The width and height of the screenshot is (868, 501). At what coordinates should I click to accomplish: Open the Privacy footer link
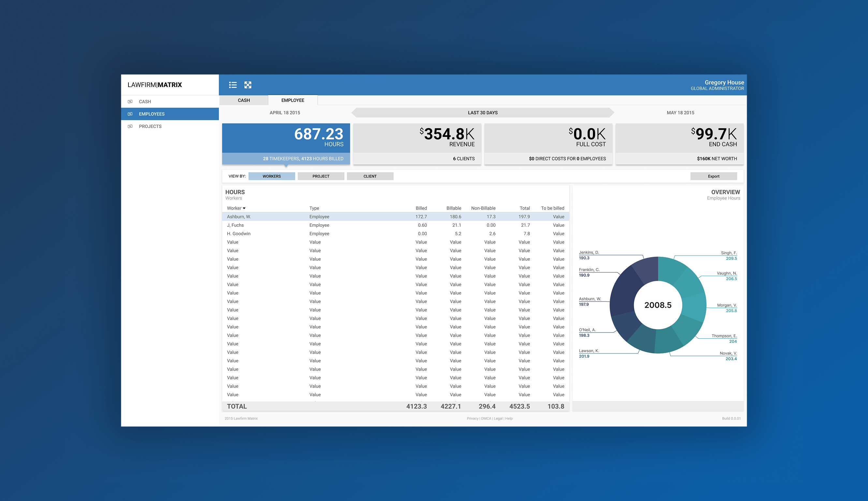(x=472, y=419)
